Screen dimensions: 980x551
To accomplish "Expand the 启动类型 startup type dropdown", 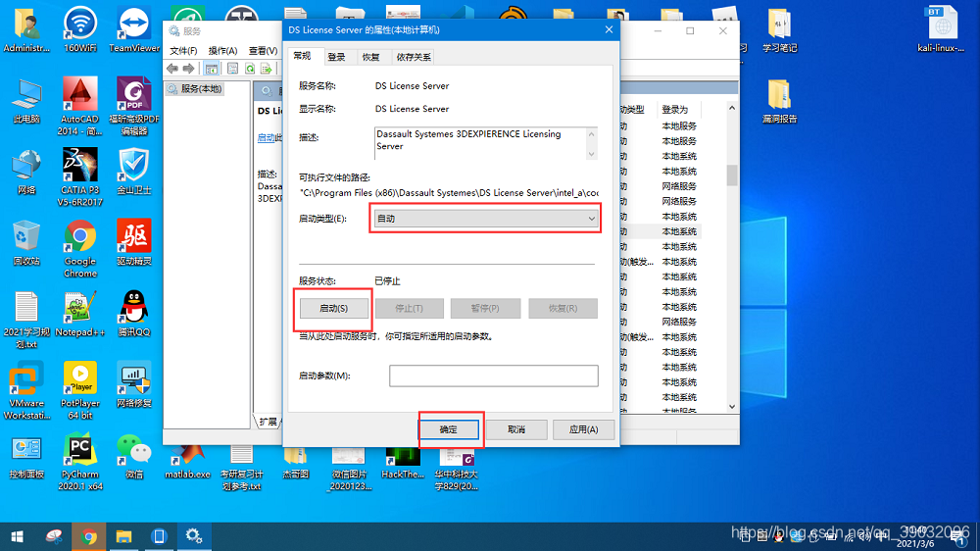I will (x=486, y=219).
